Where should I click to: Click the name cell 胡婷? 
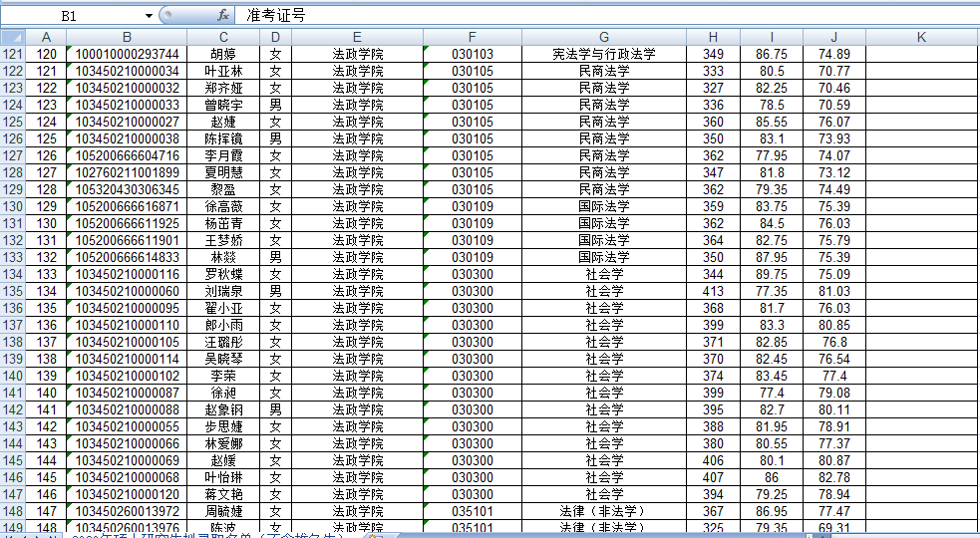coord(223,55)
